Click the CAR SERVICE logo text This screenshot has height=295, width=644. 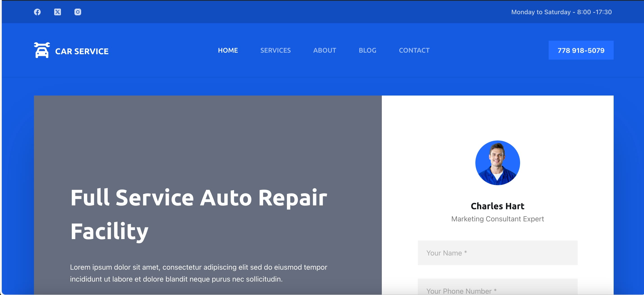point(82,51)
